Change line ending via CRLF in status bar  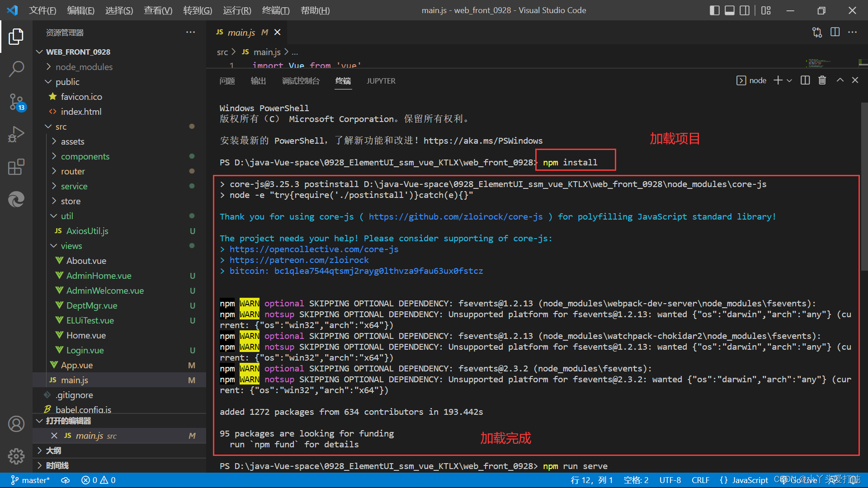coord(700,480)
